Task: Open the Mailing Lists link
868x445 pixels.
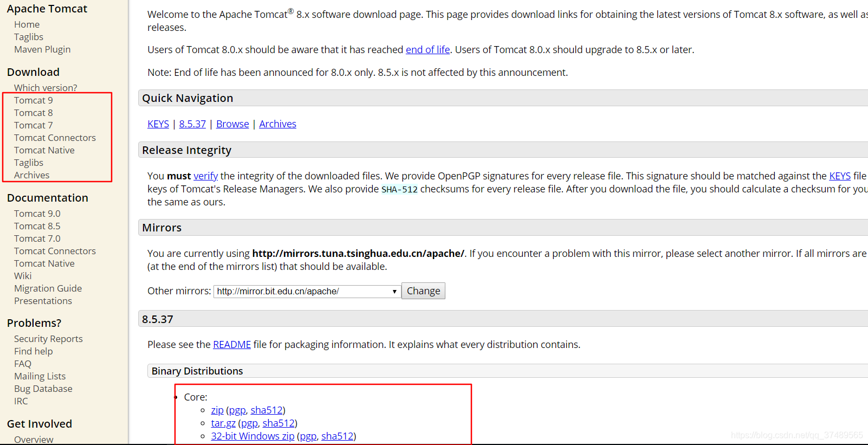Action: pos(40,376)
